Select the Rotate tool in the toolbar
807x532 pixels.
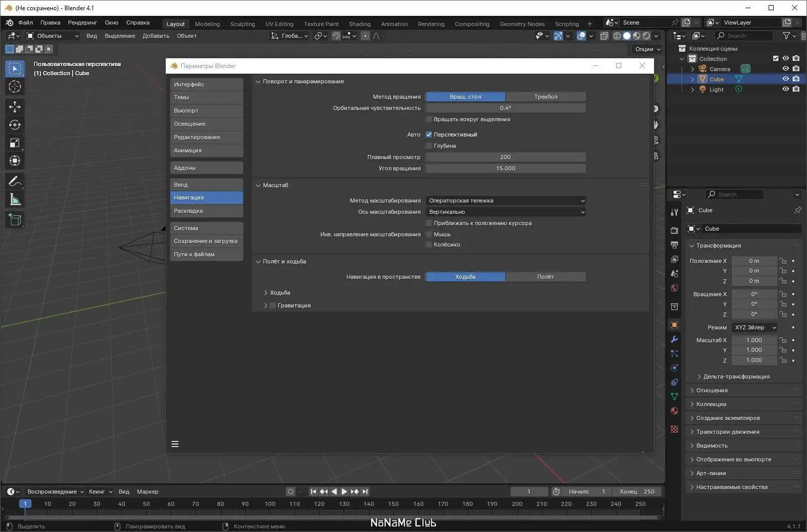click(15, 125)
